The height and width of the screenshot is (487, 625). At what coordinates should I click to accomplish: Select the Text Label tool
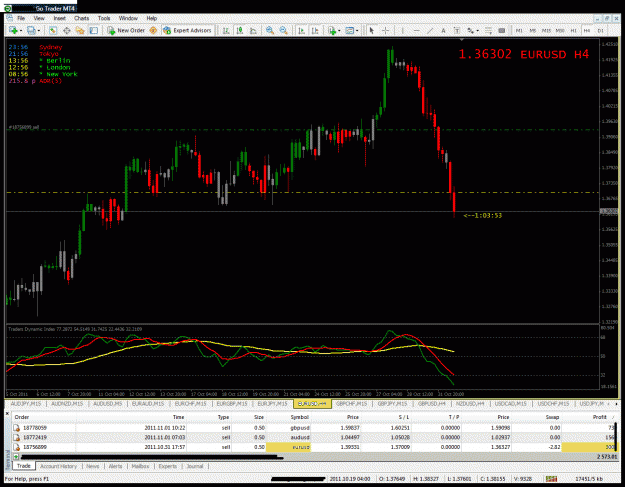point(457,30)
